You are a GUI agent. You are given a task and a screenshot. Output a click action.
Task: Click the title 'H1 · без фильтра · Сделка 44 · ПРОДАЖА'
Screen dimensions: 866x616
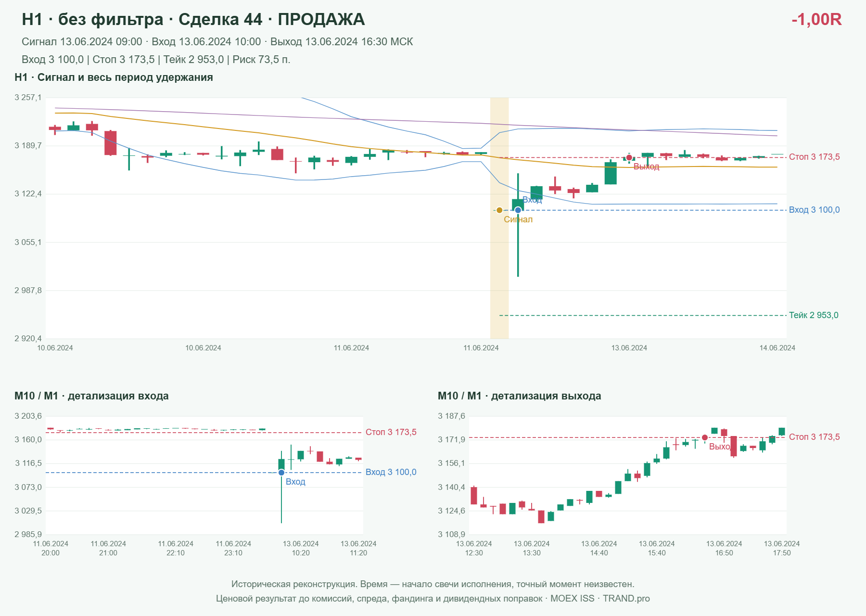click(x=193, y=19)
